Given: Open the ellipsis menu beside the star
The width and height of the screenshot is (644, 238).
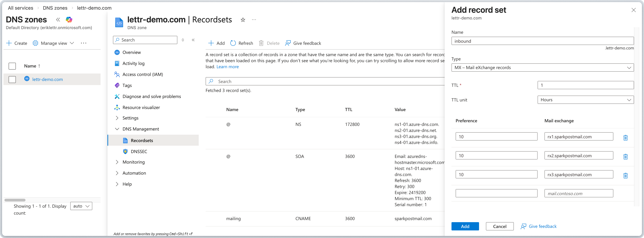Looking at the screenshot, I should (x=254, y=20).
